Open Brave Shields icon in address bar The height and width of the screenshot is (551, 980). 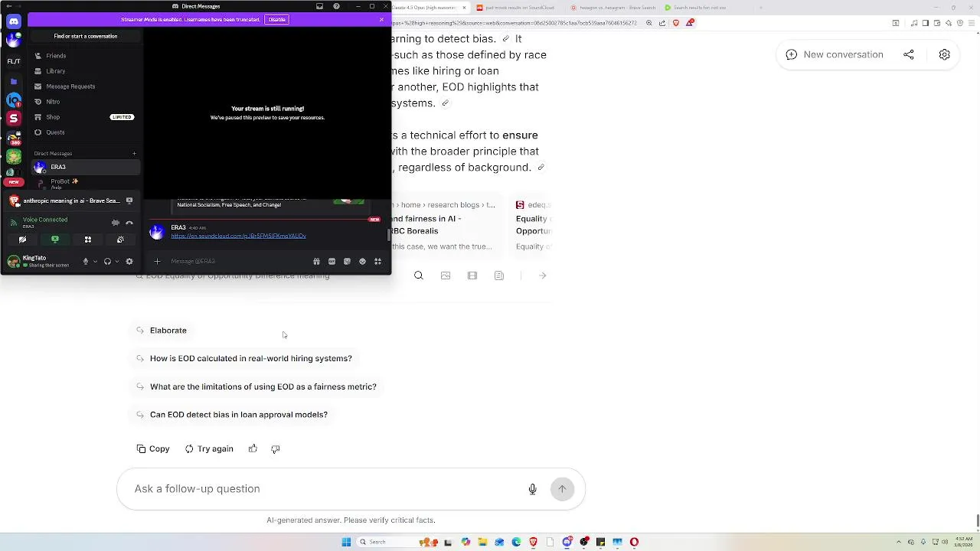tap(675, 23)
